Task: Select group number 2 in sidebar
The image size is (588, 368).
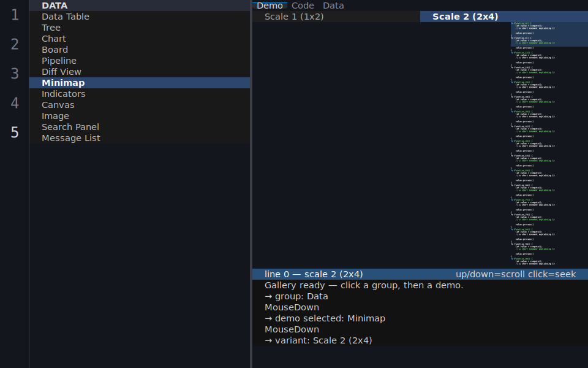Action: (15, 44)
